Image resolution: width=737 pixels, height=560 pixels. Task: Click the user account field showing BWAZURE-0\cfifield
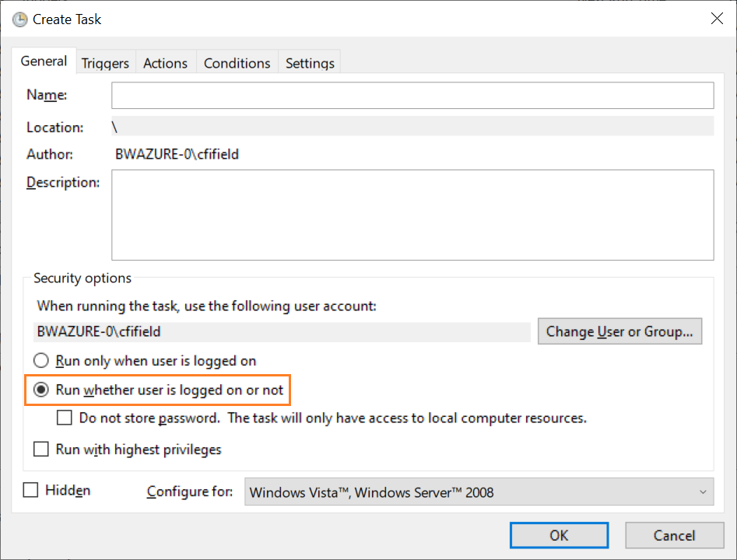coord(282,331)
